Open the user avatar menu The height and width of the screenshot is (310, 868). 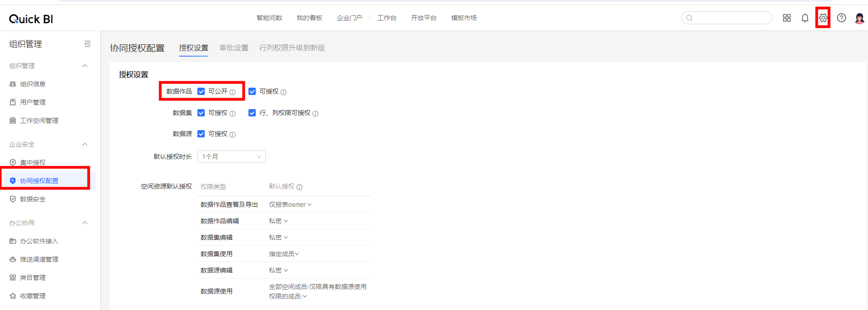pos(859,18)
